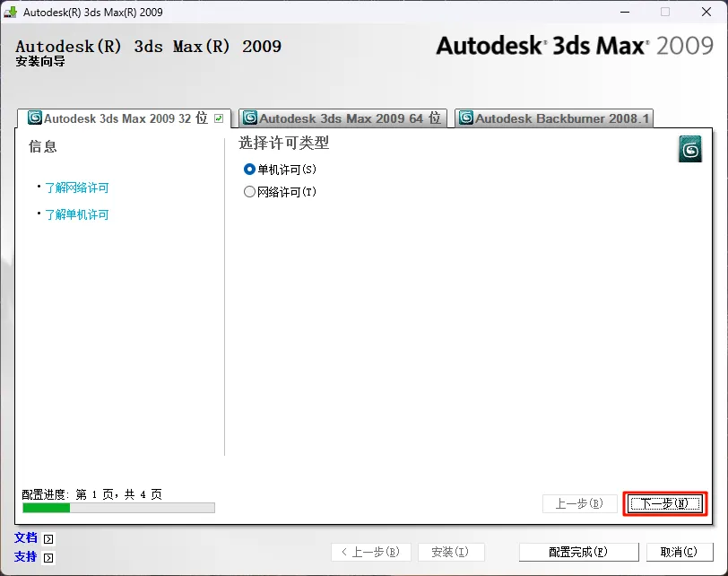Viewport: 728px width, 576px height.
Task: Open the 文档 link
Action: pos(25,538)
